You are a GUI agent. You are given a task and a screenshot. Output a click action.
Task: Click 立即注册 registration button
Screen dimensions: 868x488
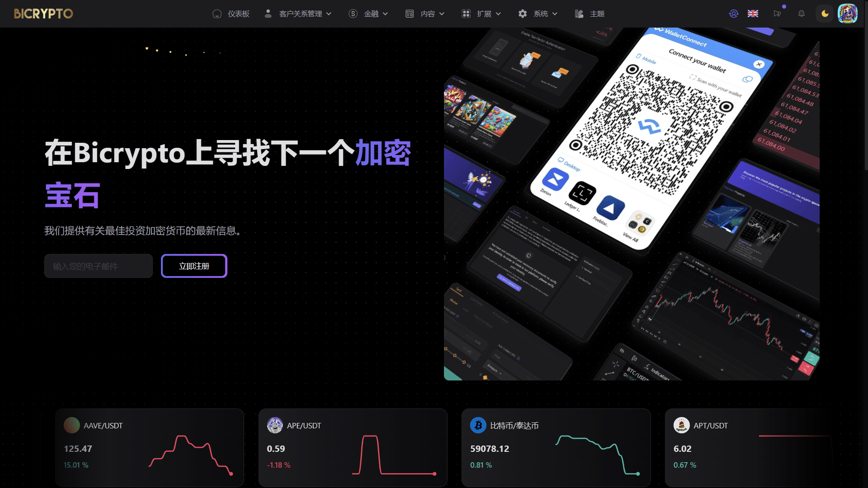pos(194,266)
